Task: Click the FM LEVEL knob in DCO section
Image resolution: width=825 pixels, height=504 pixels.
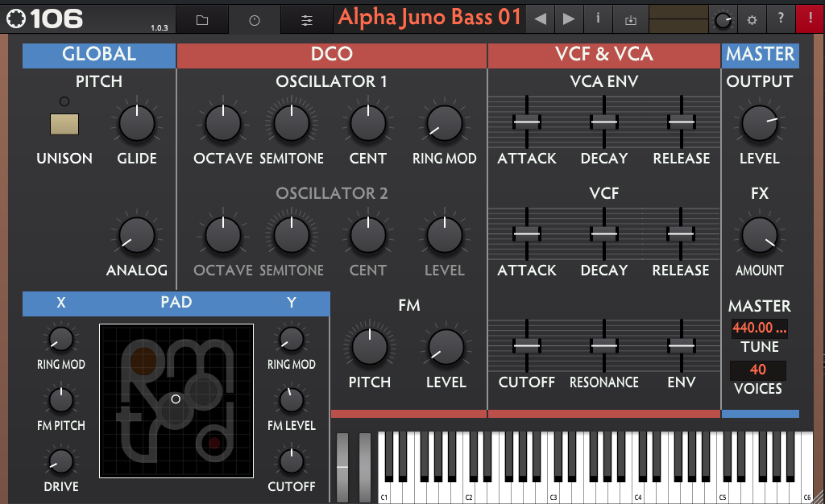Action: [x=446, y=347]
